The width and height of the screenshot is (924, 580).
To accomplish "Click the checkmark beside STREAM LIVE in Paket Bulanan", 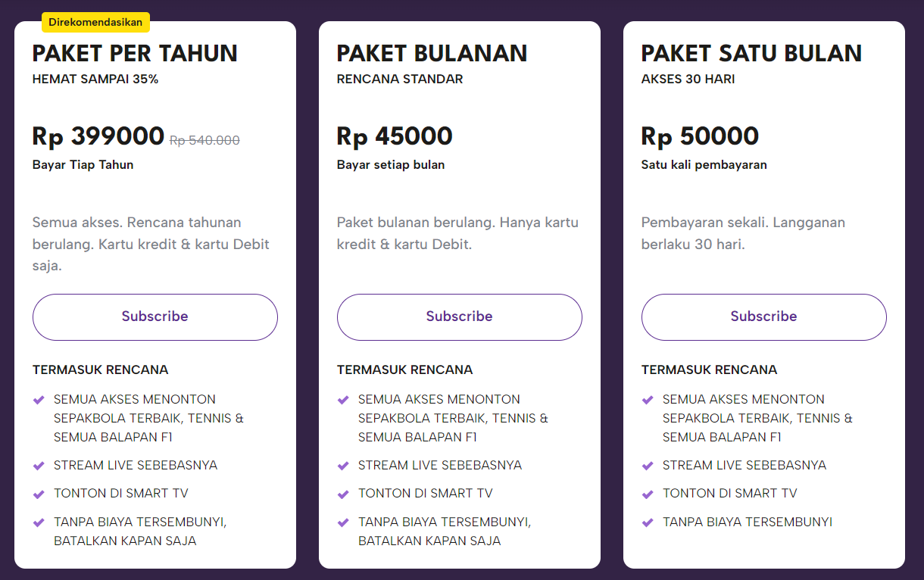I will click(343, 466).
